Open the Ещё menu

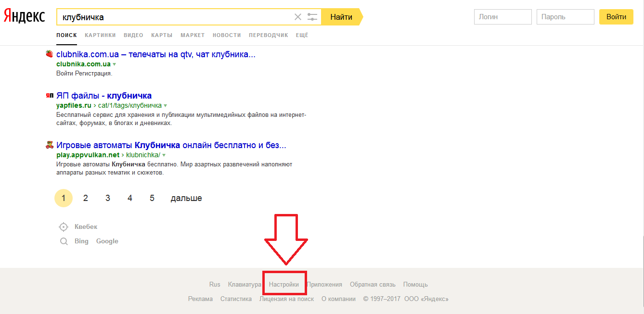(x=302, y=35)
